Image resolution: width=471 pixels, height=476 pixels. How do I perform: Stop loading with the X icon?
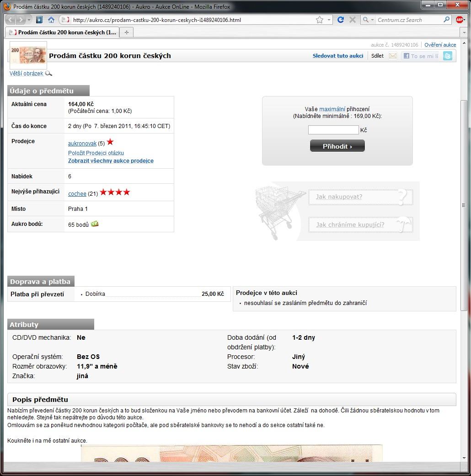352,20
